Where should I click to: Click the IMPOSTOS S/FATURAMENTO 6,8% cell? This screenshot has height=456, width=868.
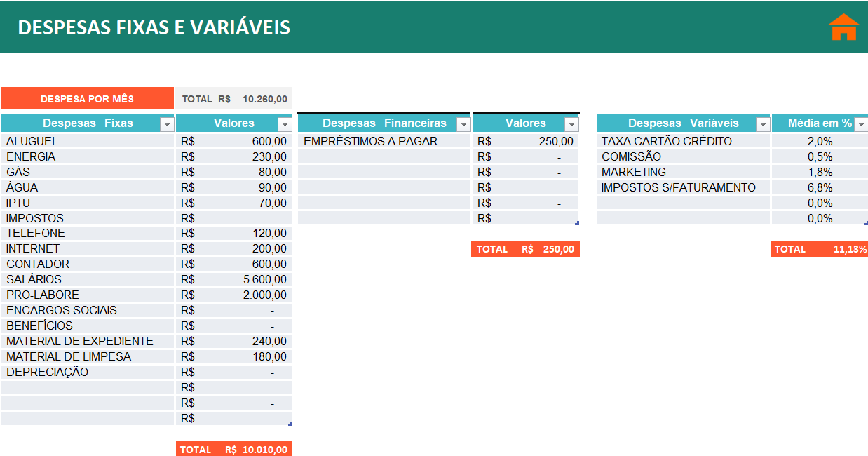click(x=819, y=187)
